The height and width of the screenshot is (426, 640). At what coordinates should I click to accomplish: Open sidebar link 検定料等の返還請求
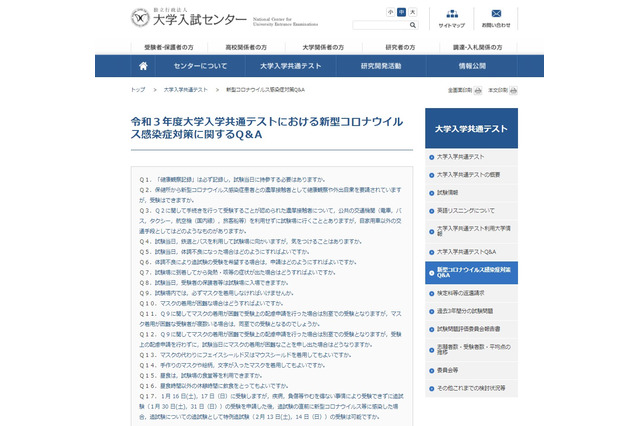point(471,293)
